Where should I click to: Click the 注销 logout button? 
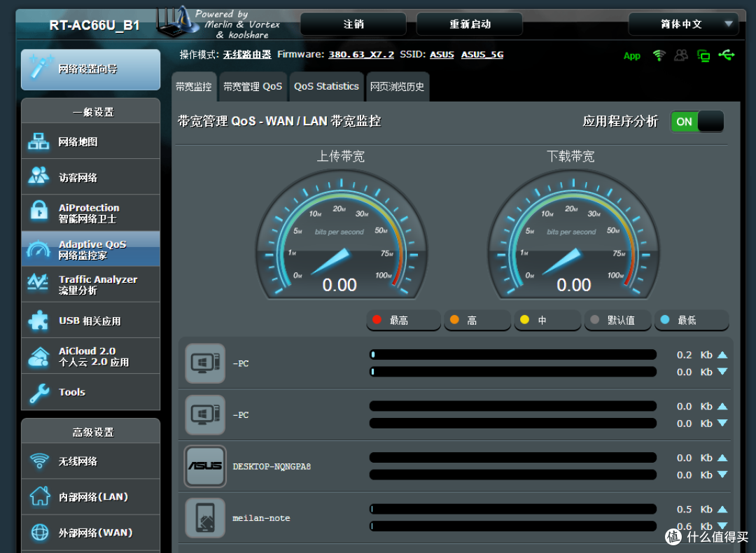[353, 24]
